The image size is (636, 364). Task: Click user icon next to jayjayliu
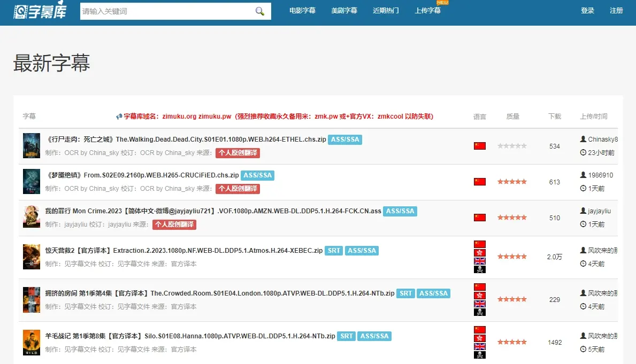click(583, 211)
